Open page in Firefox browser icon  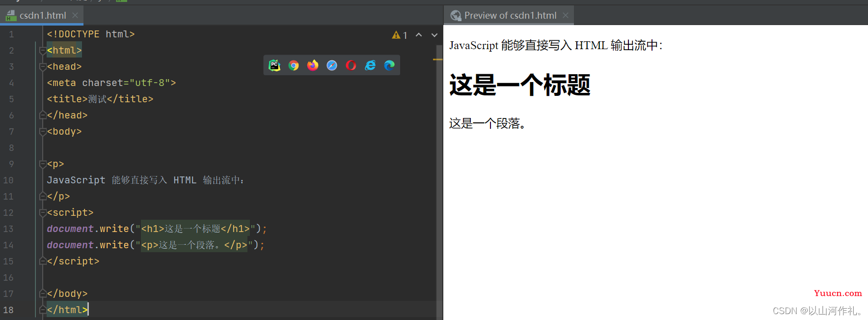tap(313, 65)
